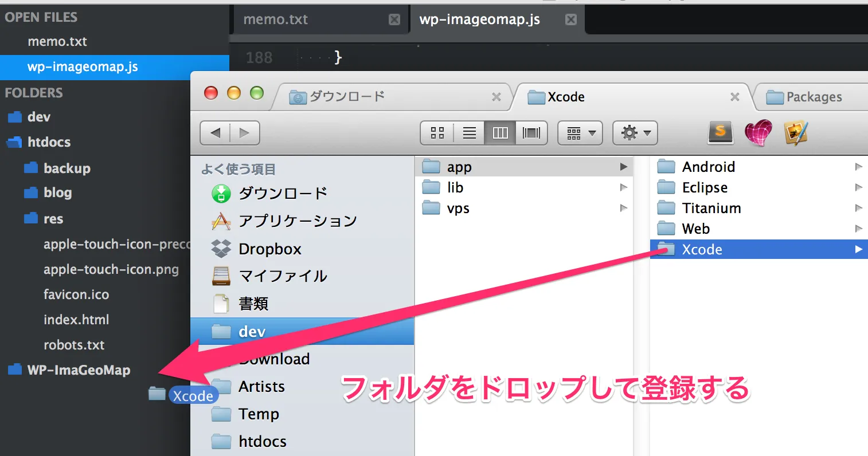Go forward in Finder history
Screen dimensions: 868x456
click(x=245, y=133)
